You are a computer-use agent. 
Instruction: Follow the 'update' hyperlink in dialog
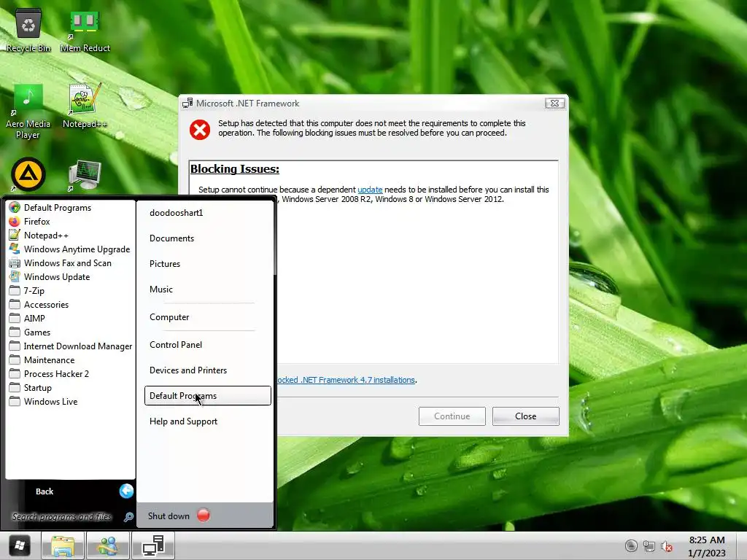click(370, 190)
